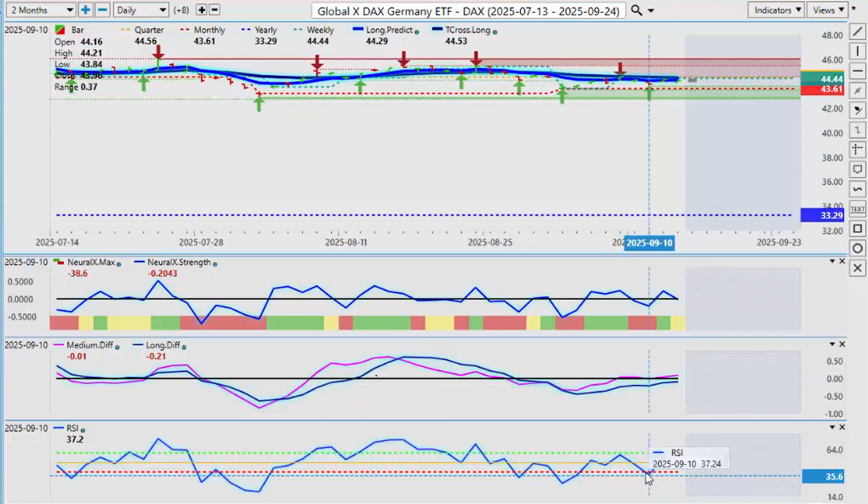Click the magnifier search icon beside chart title

(637, 10)
